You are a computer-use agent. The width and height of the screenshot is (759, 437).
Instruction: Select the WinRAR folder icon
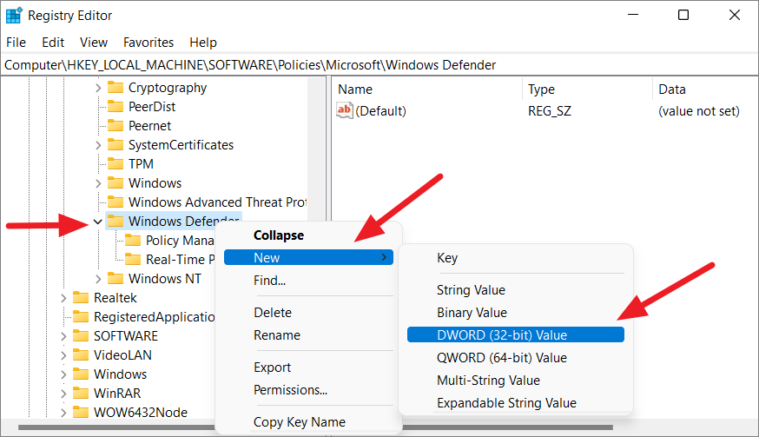(x=80, y=393)
